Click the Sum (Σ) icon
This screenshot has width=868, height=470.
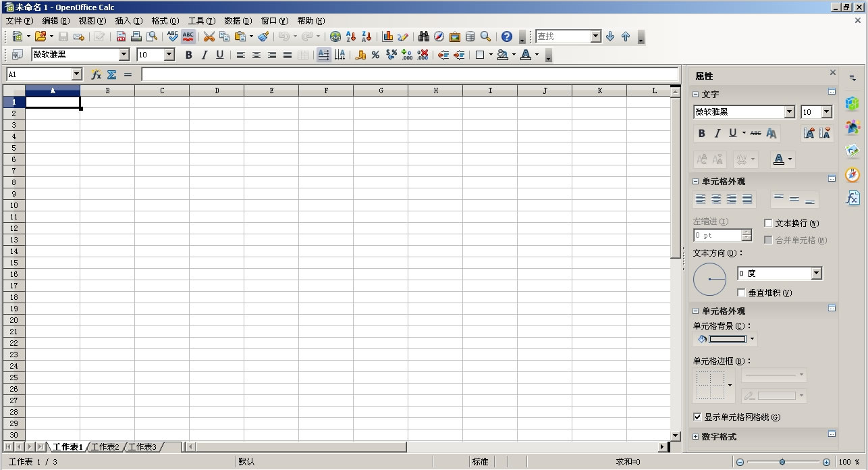click(x=112, y=75)
